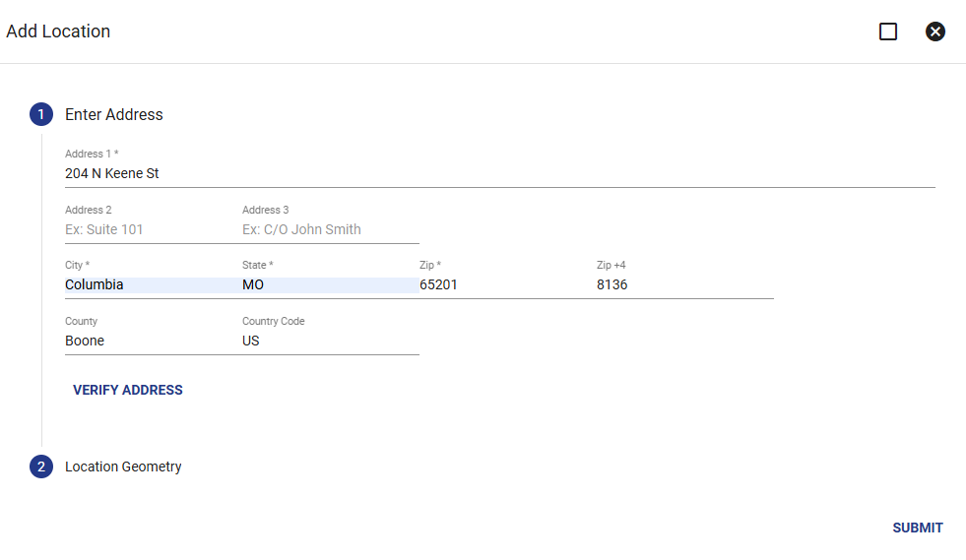966x560 pixels.
Task: Click the SUBMIT button
Action: [918, 528]
